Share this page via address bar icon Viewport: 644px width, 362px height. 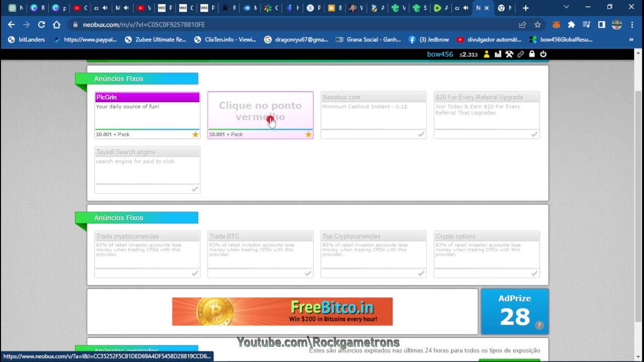[523, 24]
